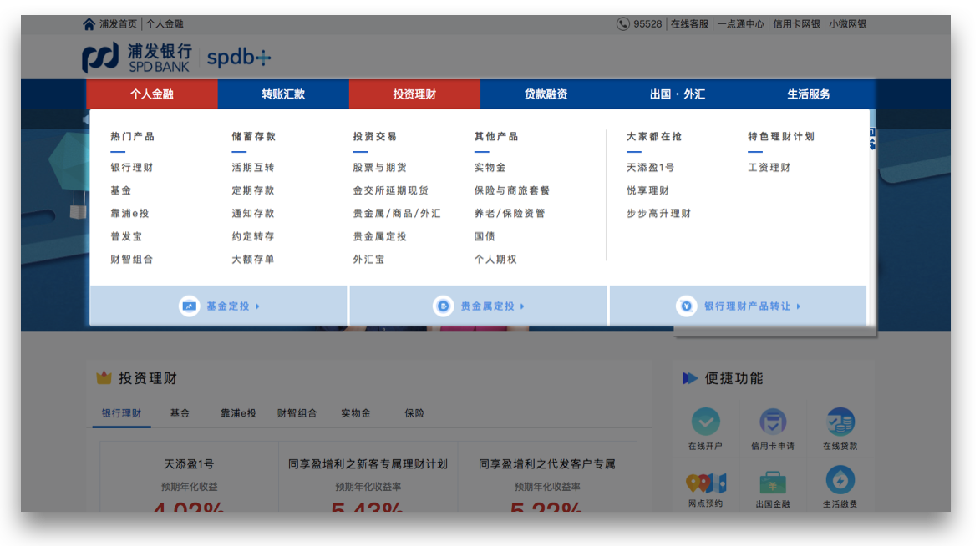This screenshot has width=980, height=546.
Task: Open the 贷款融资 navigation menu
Action: pos(546,94)
